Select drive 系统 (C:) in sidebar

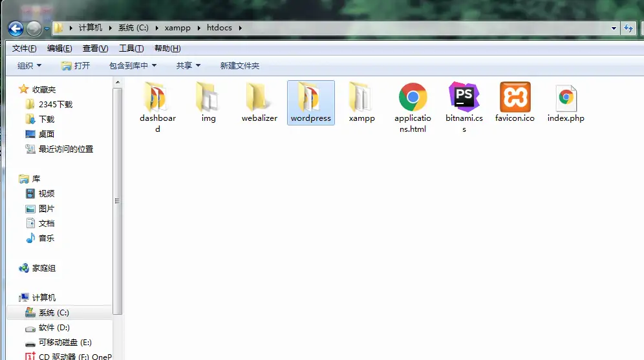coord(59,313)
